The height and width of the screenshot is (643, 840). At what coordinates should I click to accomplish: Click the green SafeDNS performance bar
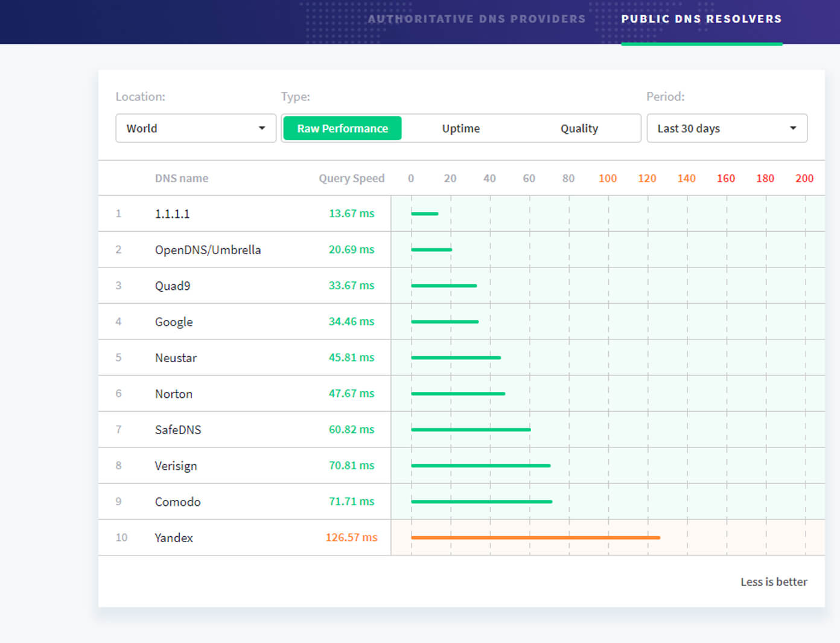pyautogui.click(x=471, y=429)
